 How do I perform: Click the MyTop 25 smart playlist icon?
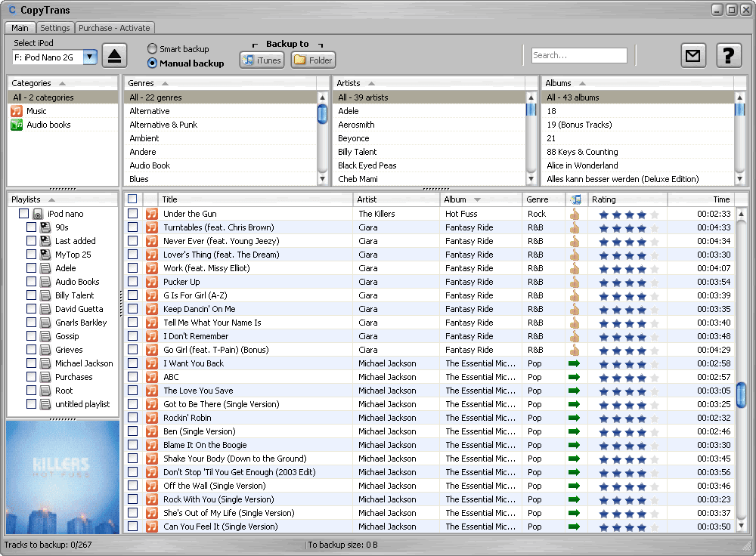(46, 255)
